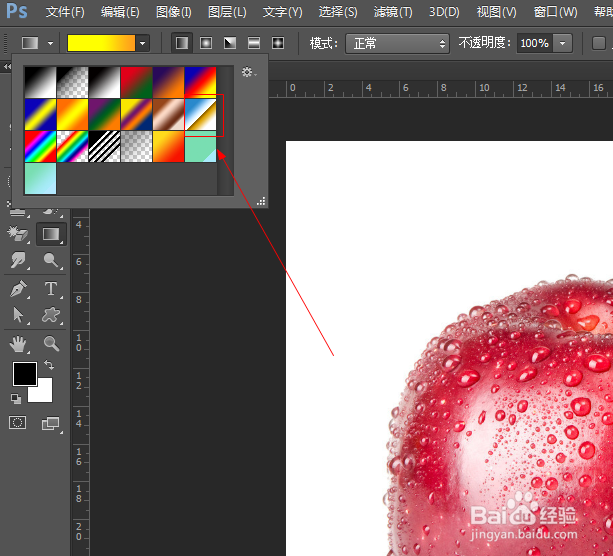Screen dimensions: 613x556
Task: Pick the copper gradient preset
Action: [x=168, y=114]
